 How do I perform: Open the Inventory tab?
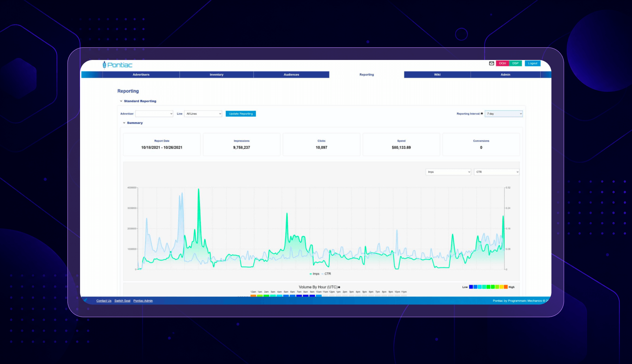217,75
